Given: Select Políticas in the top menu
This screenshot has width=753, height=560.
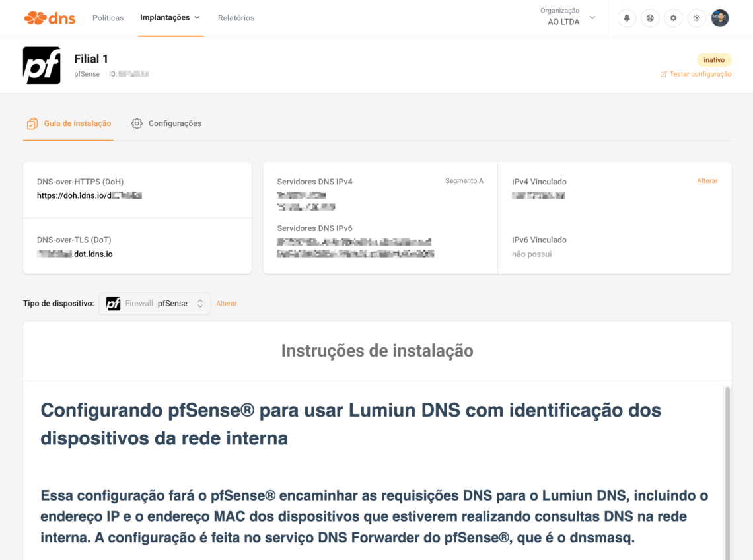Looking at the screenshot, I should (x=108, y=18).
